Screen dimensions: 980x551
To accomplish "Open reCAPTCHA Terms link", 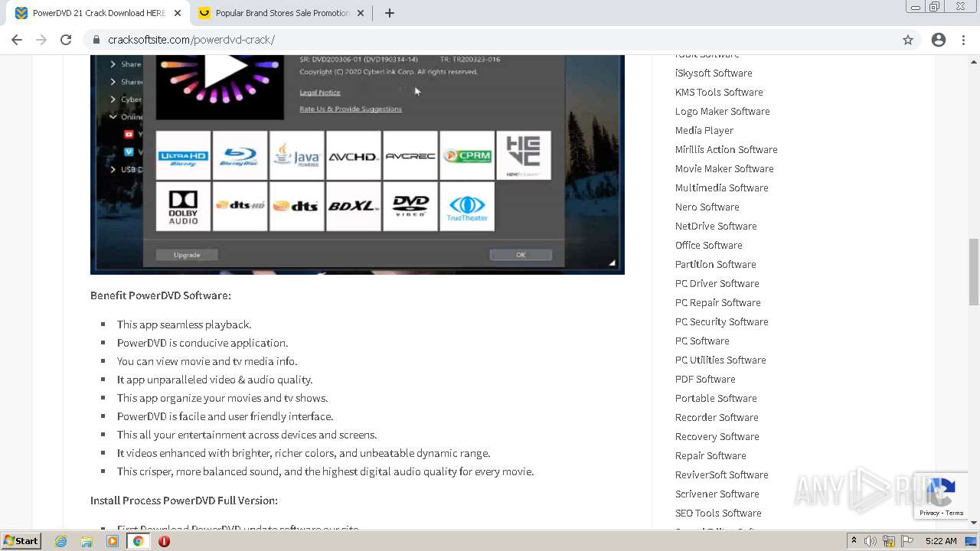I will pyautogui.click(x=955, y=513).
